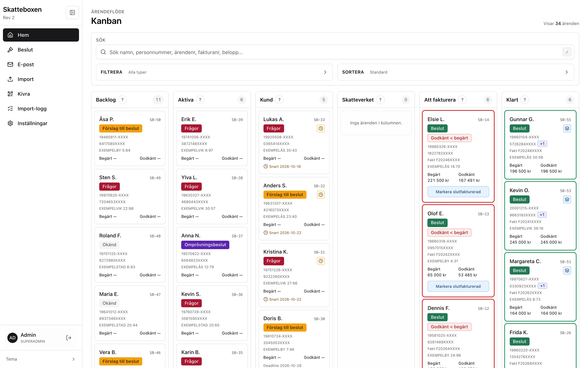
Task: Click the Import-logg list icon
Action: 10,109
